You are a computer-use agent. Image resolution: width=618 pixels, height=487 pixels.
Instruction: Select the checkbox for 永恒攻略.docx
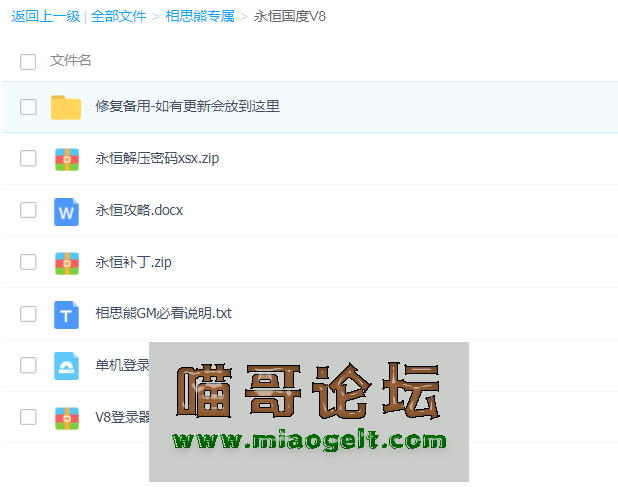coord(28,211)
